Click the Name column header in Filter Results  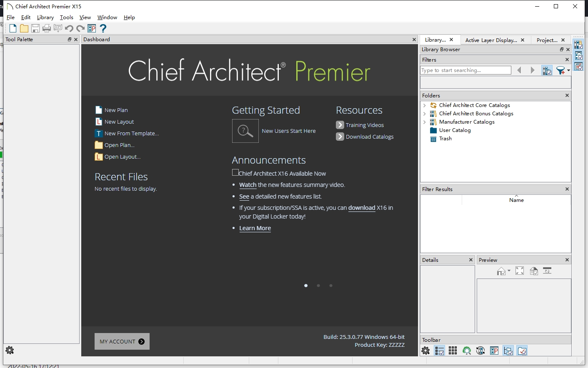pos(516,200)
